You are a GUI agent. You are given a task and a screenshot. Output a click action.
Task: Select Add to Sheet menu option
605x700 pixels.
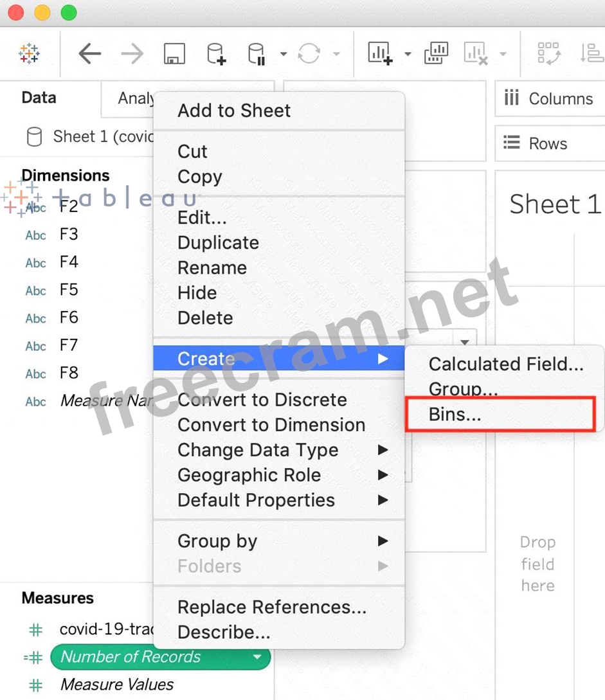pos(234,111)
